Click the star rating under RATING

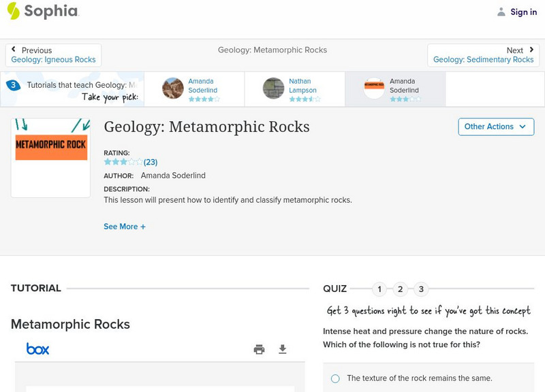[x=123, y=162]
